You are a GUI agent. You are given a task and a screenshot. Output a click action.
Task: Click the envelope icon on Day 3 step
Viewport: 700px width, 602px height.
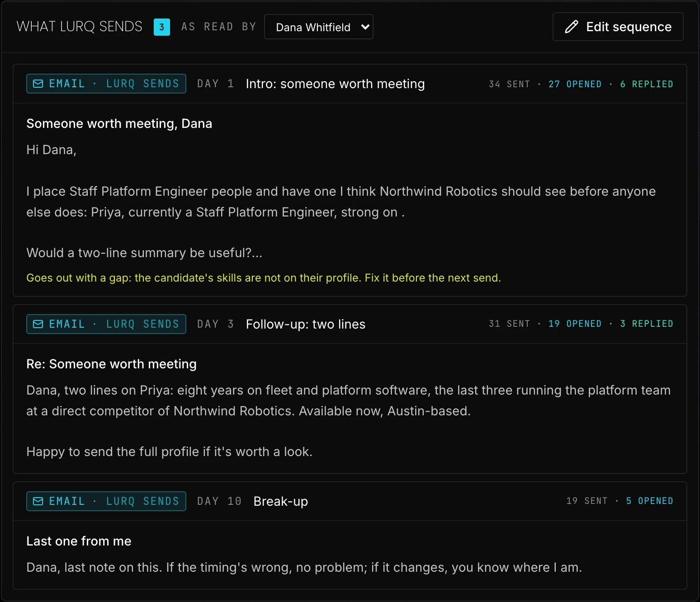coord(38,324)
